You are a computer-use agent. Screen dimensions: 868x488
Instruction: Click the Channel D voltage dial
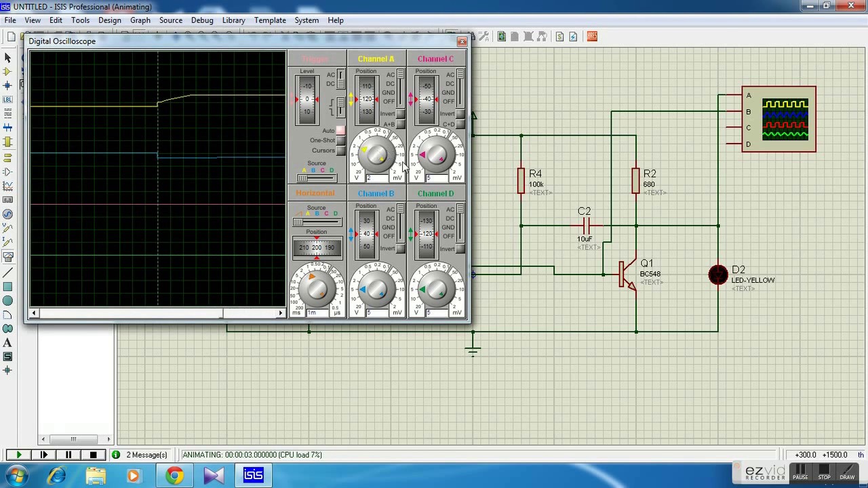pos(436,290)
